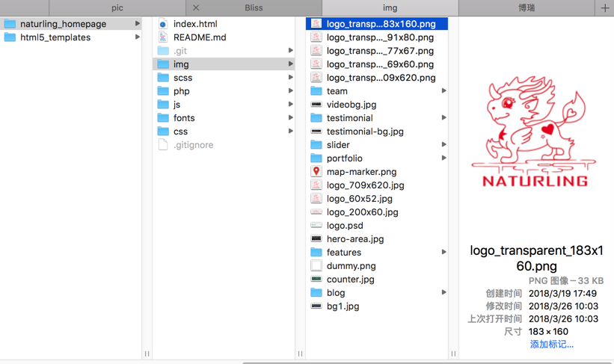Add a new Finder tab
The width and height of the screenshot is (614, 364).
click(x=604, y=7)
